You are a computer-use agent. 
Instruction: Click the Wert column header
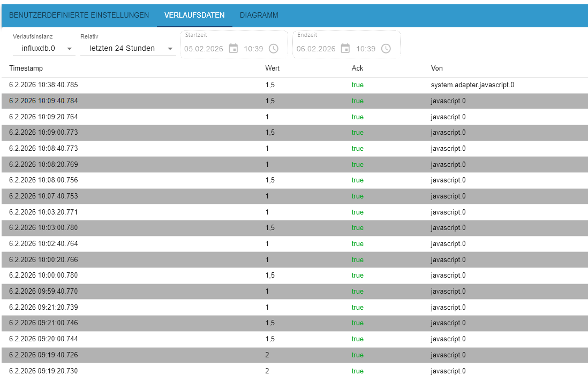[272, 68]
